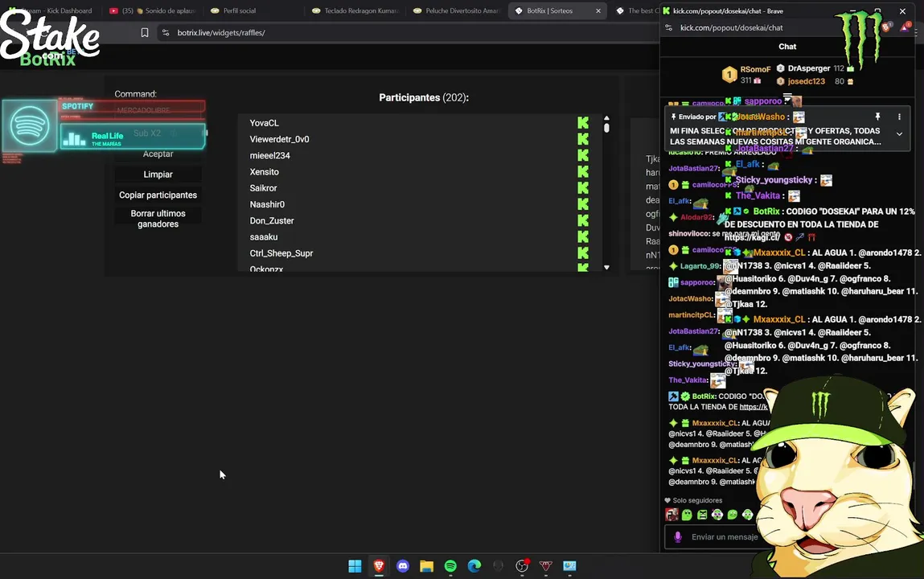This screenshot has width=924, height=579.
Task: Click the Kick icon next to Xensito
Action: point(583,171)
